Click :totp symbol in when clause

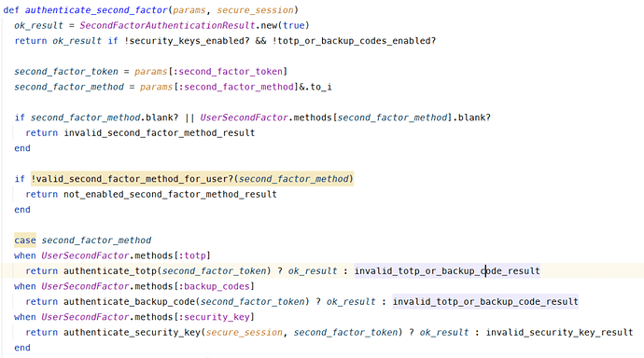coord(192,255)
